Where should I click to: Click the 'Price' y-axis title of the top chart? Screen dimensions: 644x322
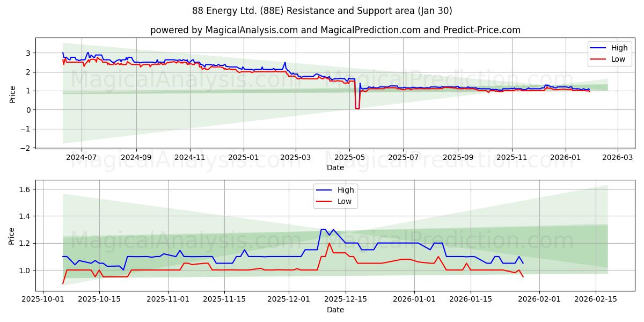pos(12,94)
